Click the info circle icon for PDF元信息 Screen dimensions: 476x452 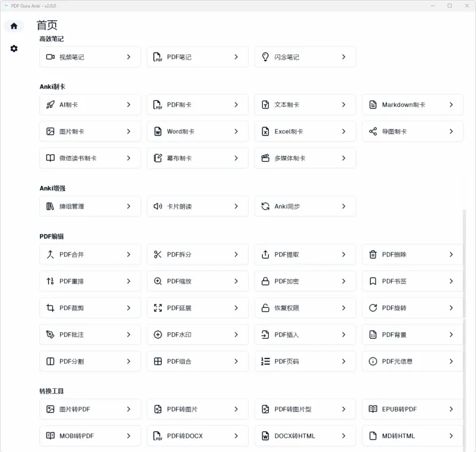[373, 361]
